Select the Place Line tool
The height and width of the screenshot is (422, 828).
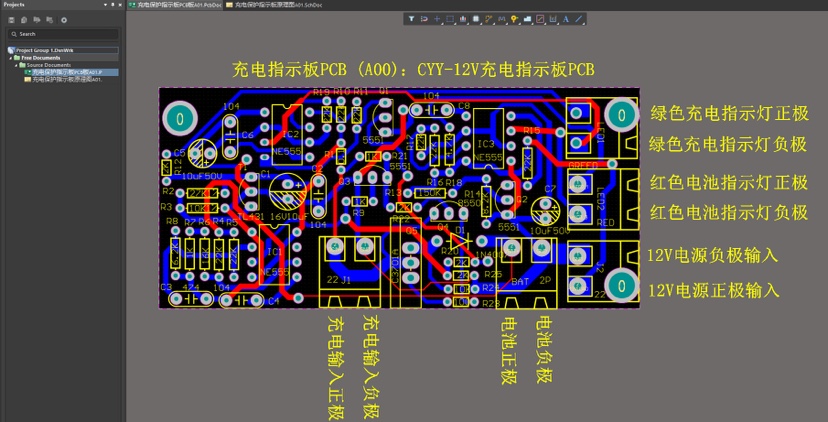[579, 19]
